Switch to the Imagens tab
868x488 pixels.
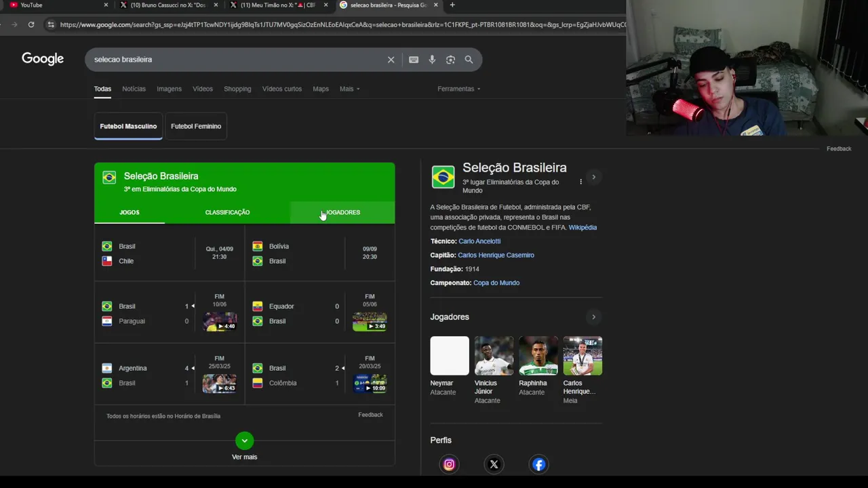(x=169, y=89)
